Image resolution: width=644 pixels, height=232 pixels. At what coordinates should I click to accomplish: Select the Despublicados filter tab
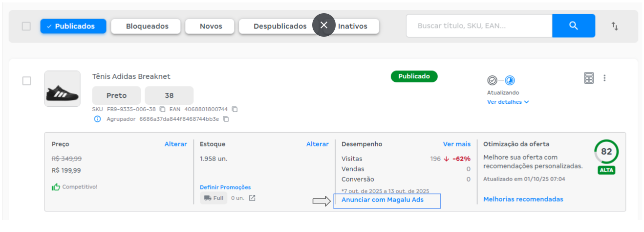pyautogui.click(x=279, y=26)
